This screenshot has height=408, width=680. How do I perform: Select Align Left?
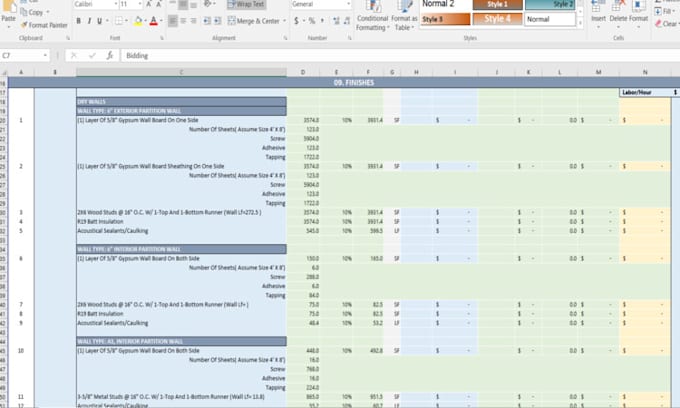[173, 21]
